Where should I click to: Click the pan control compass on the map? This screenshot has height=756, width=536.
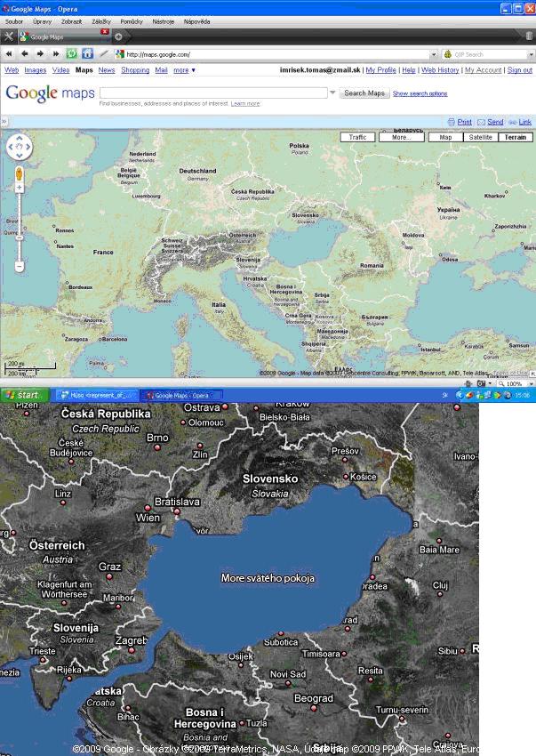tap(20, 147)
